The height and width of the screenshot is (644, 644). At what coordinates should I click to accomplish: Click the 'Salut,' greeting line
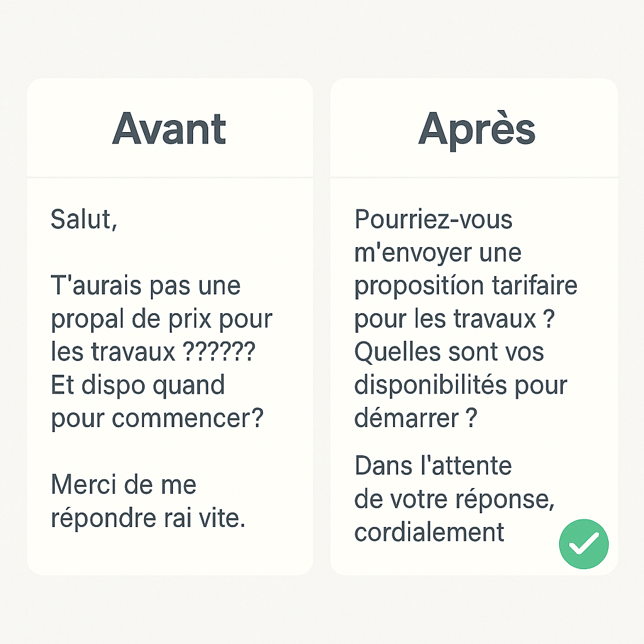[x=84, y=219]
